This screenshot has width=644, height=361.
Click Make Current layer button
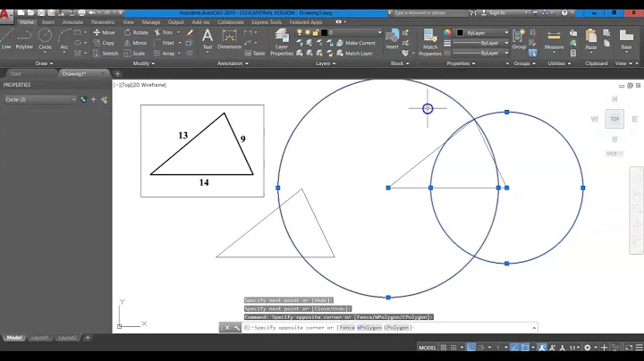(356, 43)
